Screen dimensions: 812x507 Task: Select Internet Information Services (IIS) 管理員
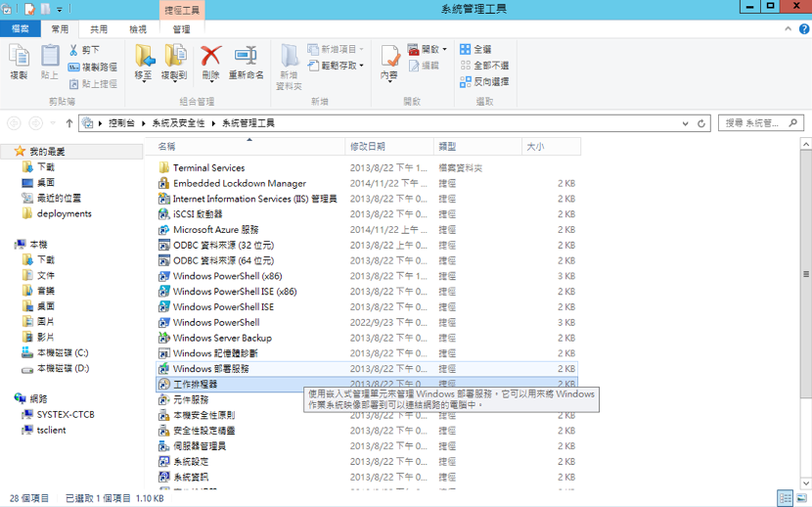point(248,199)
